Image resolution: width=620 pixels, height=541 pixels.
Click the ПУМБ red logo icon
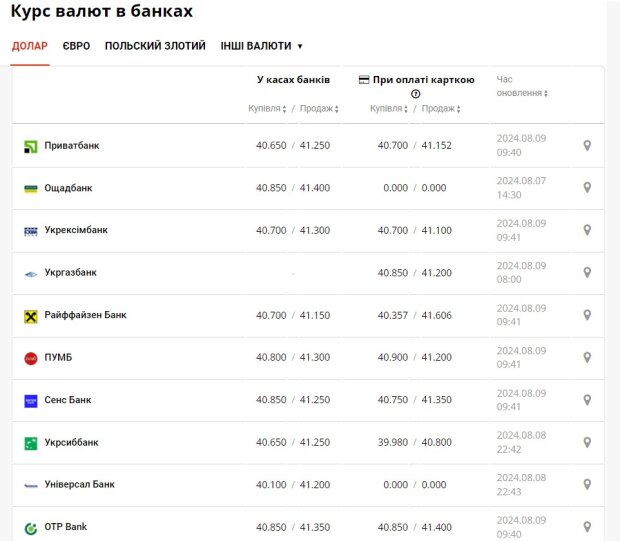30,358
